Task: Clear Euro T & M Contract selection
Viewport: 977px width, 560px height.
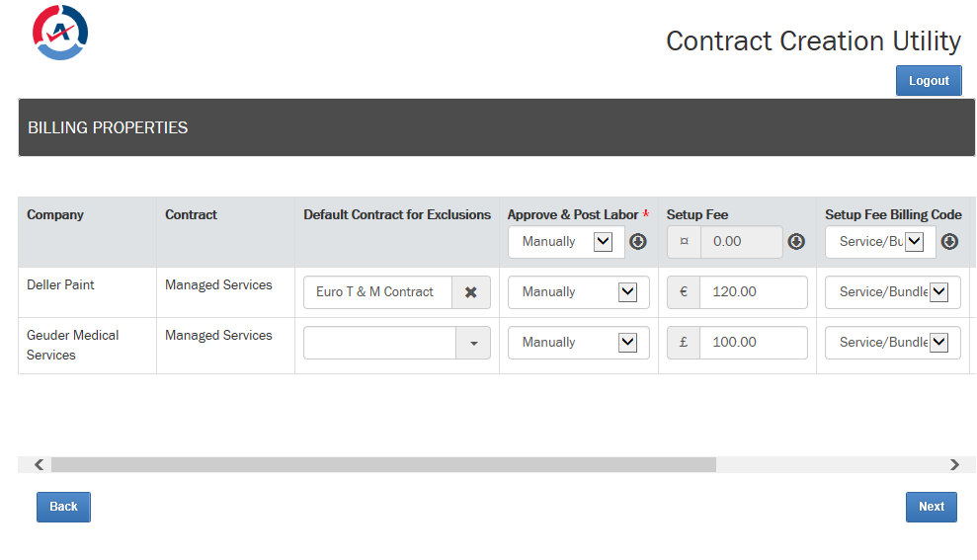Action: [471, 292]
